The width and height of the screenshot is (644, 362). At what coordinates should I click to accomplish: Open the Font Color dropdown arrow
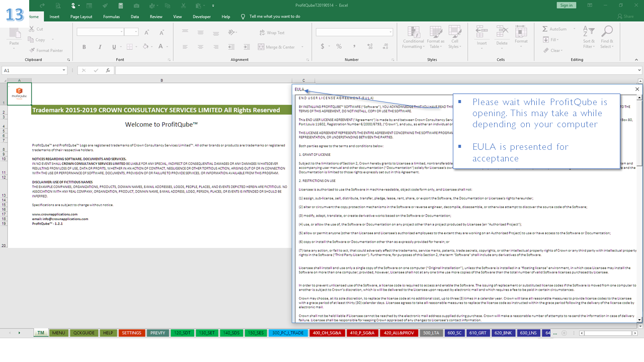(167, 47)
